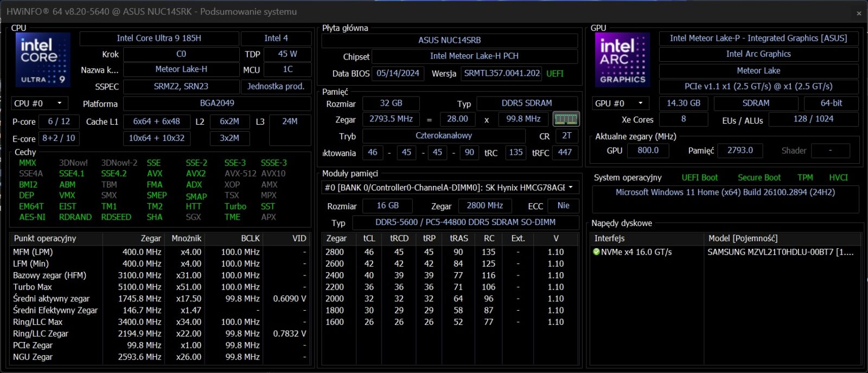Screen dimensions: 868x373
Task: Click the green memory module icon
Action: [x=565, y=119]
